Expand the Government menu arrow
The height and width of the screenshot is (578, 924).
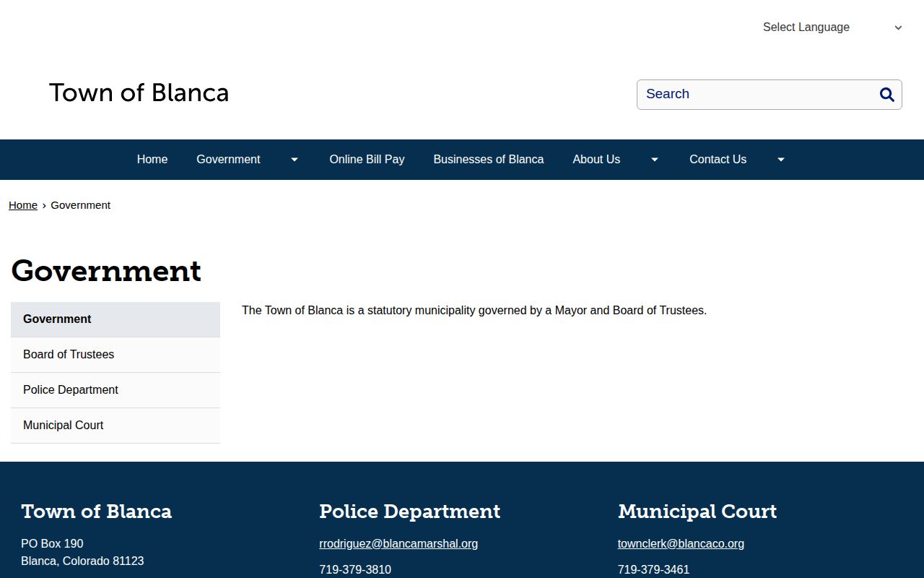(x=294, y=160)
